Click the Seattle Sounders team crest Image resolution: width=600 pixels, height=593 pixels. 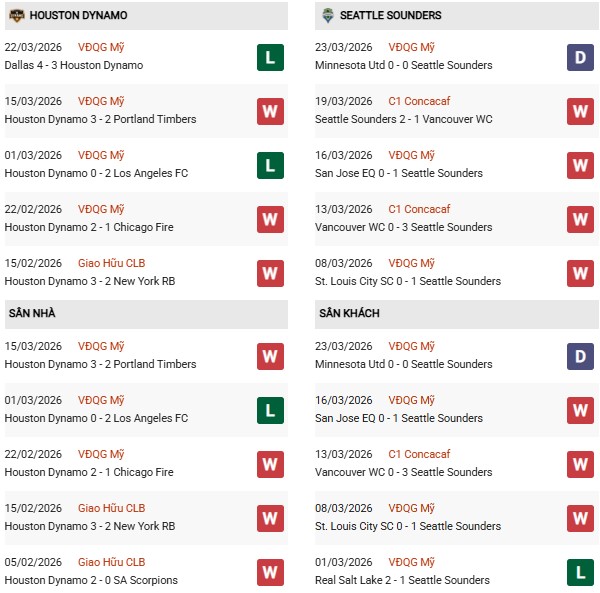point(327,16)
